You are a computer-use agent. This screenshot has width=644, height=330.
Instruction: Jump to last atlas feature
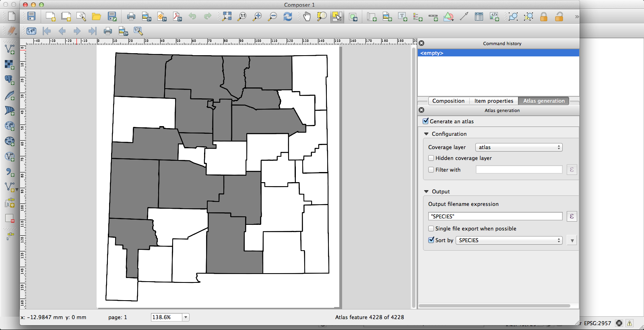[93, 31]
